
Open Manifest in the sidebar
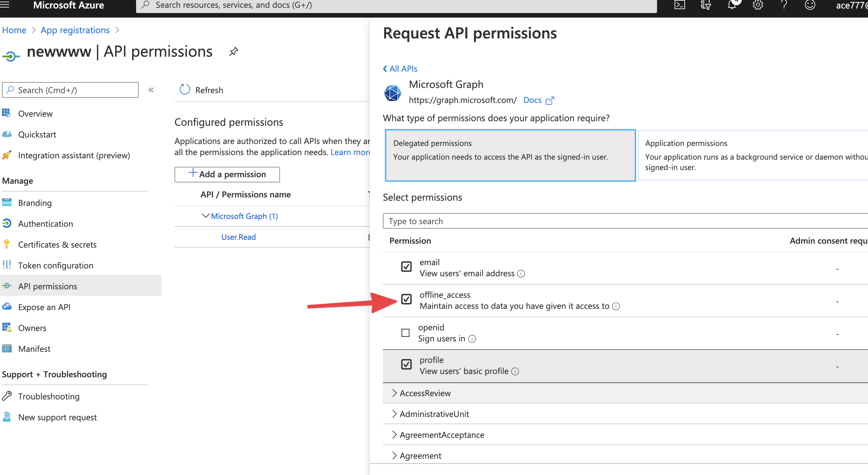pyautogui.click(x=35, y=349)
